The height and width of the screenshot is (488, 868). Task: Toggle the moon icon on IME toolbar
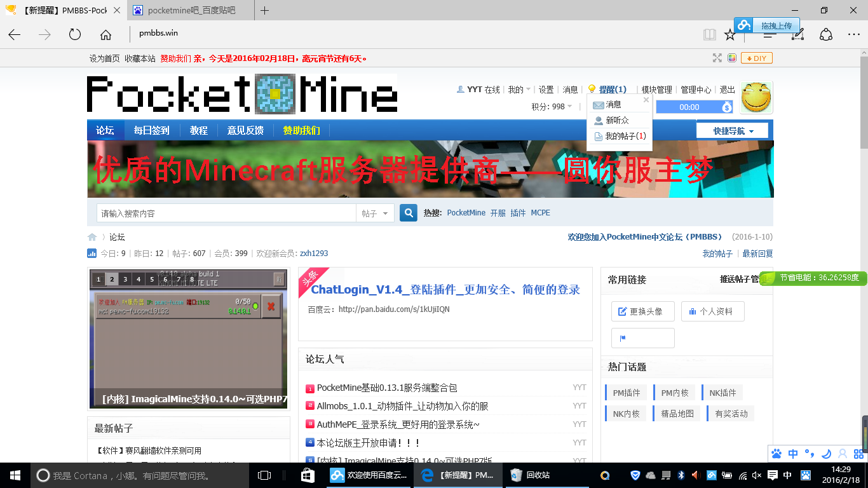pos(827,454)
